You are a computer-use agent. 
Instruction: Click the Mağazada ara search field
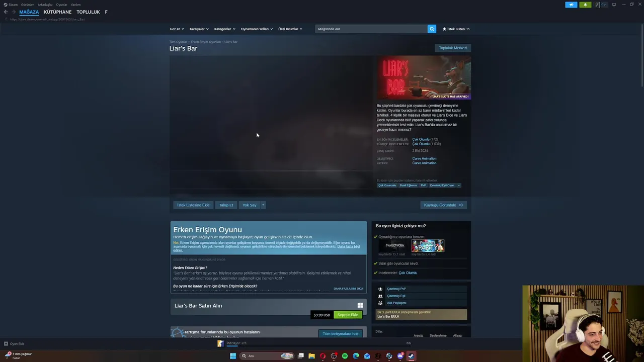371,29
